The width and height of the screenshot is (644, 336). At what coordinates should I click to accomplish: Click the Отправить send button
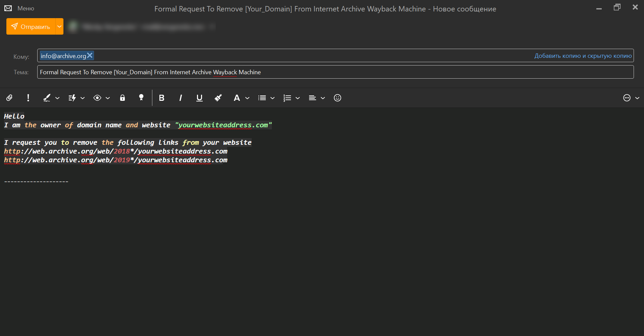coord(31,27)
